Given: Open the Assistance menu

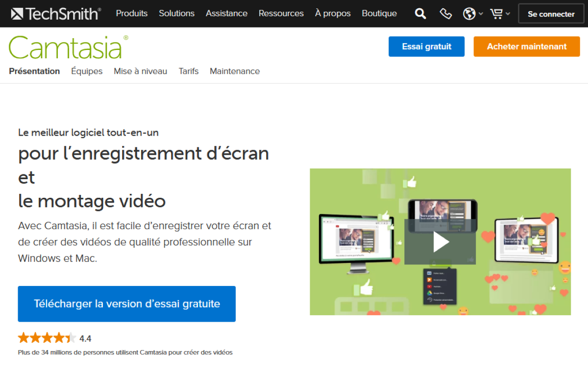Looking at the screenshot, I should (226, 14).
